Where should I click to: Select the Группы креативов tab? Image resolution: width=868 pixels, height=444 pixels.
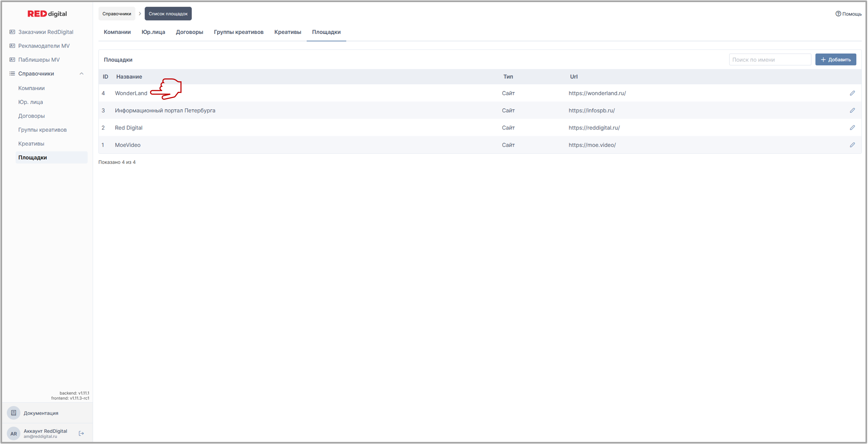(x=238, y=32)
